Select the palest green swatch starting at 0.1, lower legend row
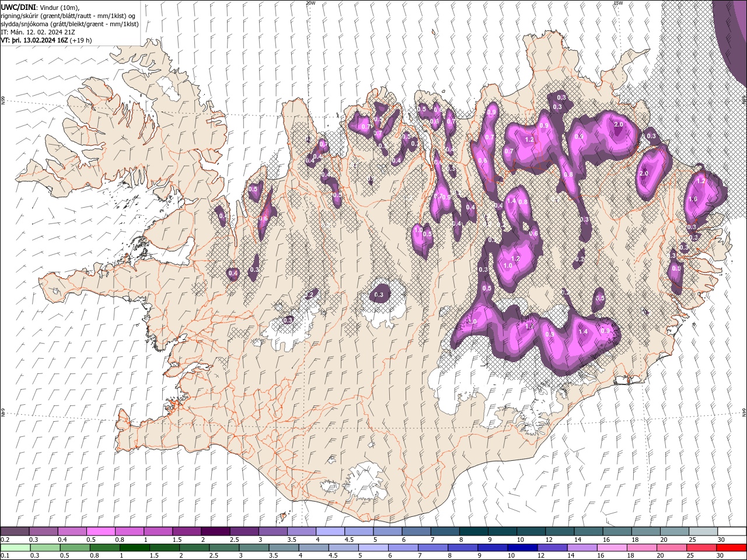The image size is (747, 560). tap(16, 547)
